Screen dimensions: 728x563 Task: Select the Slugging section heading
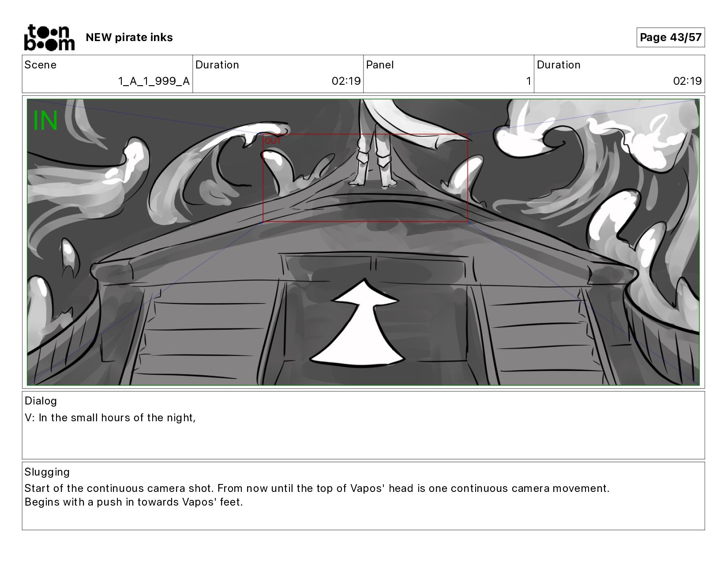tap(47, 472)
